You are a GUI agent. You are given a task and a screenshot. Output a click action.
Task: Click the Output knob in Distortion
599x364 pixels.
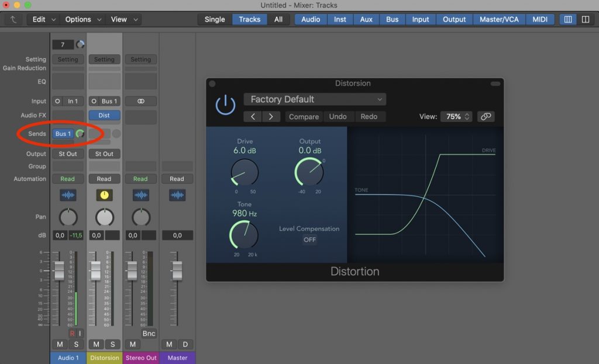tap(309, 172)
